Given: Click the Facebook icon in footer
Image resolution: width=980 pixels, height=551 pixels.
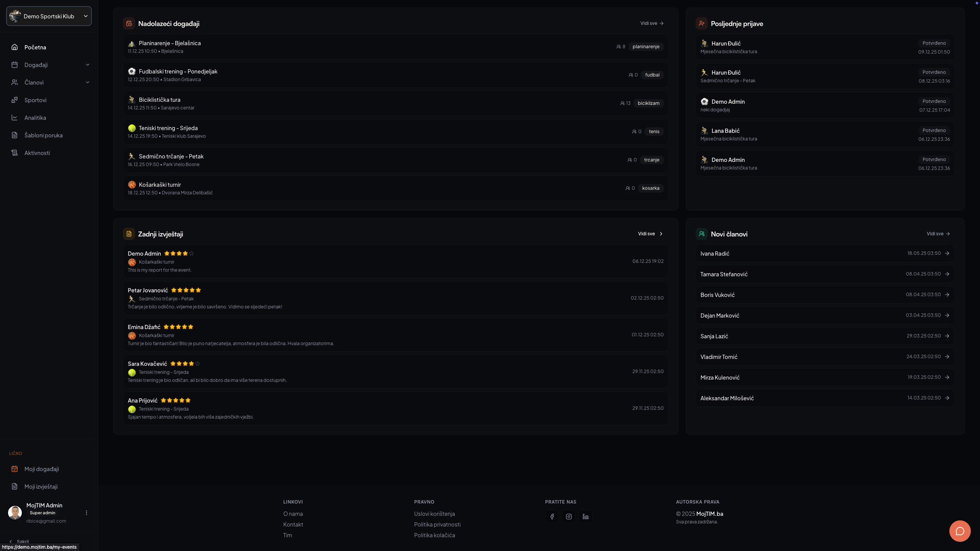Looking at the screenshot, I should pos(552,517).
